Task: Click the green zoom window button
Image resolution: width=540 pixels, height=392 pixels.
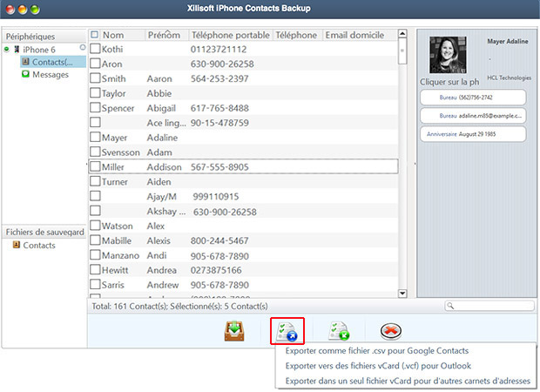Action: pos(35,10)
